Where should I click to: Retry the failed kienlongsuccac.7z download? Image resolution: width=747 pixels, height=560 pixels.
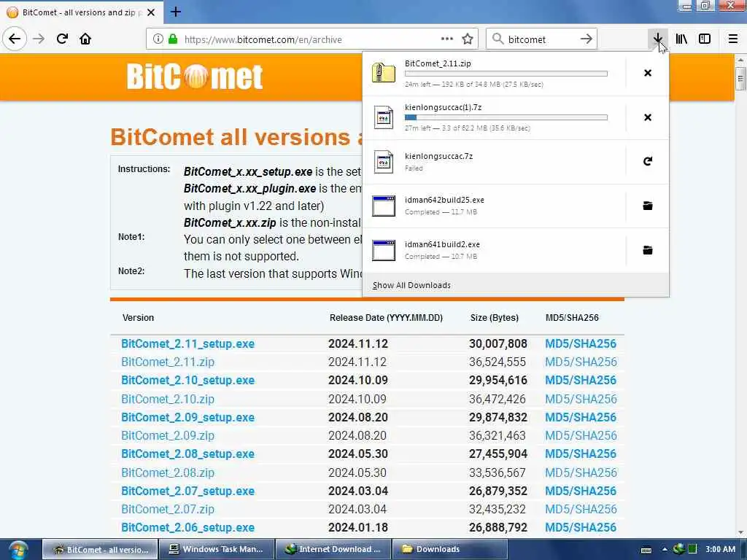648,161
